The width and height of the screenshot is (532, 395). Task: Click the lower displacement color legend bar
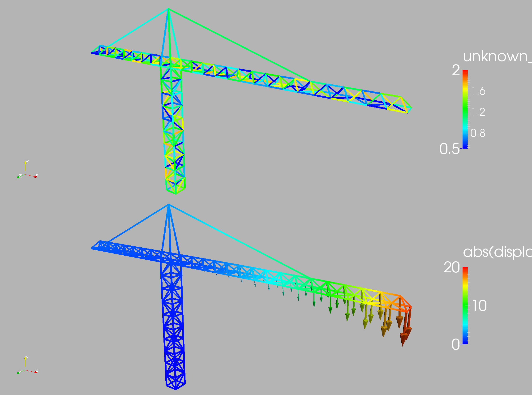(x=465, y=305)
